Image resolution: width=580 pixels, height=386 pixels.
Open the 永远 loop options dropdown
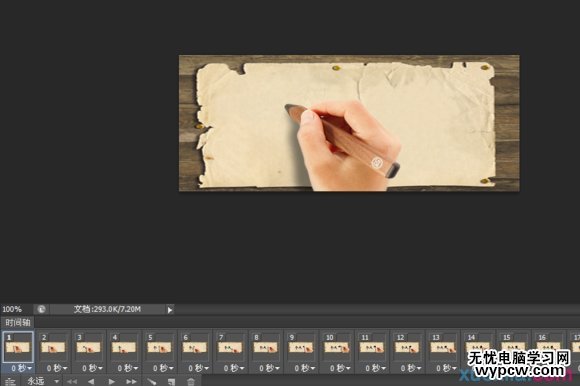[43, 381]
